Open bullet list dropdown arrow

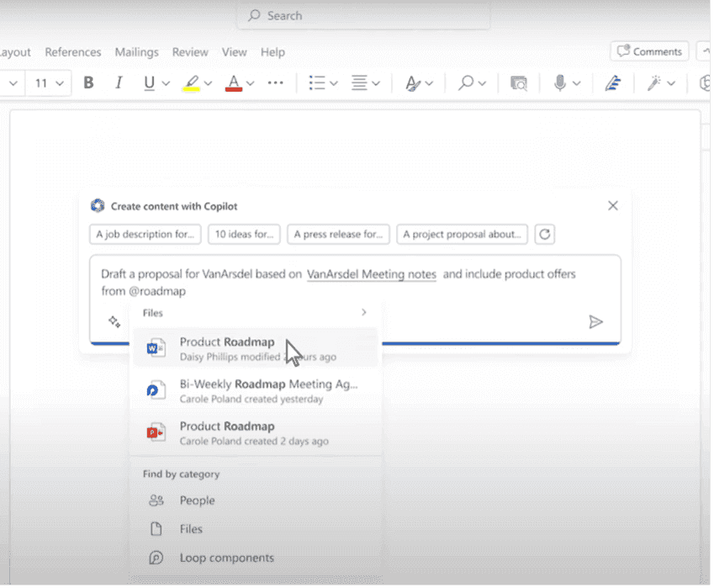click(334, 83)
